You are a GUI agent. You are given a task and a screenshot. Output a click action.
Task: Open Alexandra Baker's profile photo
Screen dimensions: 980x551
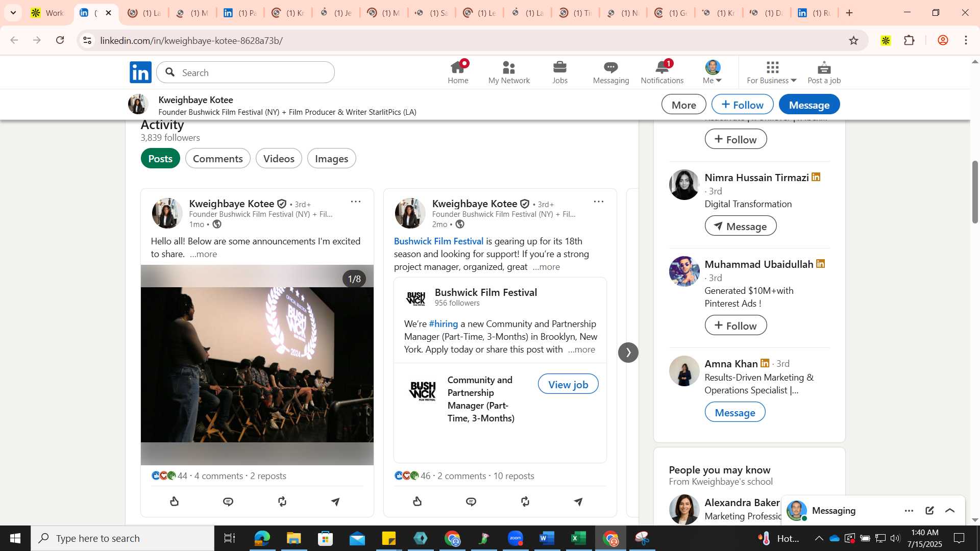pos(684,509)
